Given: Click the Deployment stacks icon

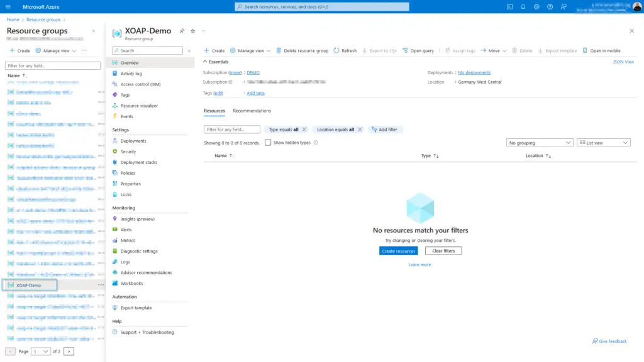Looking at the screenshot, I should [x=115, y=162].
